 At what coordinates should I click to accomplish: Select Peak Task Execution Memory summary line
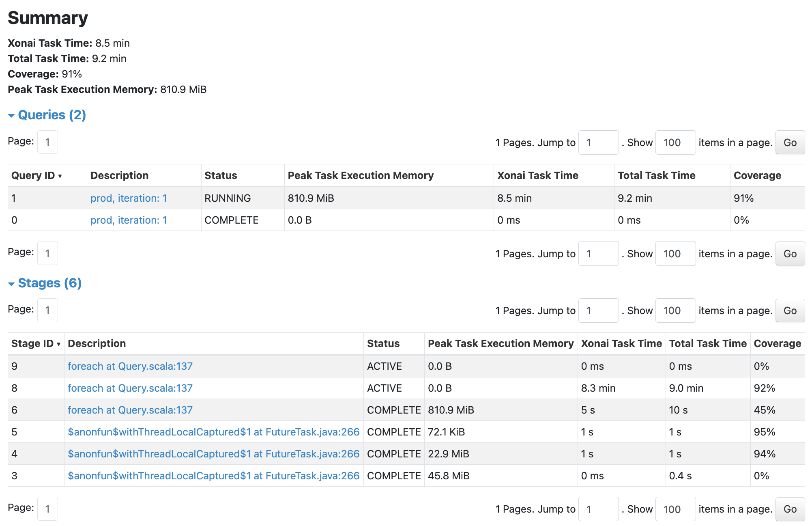click(107, 89)
